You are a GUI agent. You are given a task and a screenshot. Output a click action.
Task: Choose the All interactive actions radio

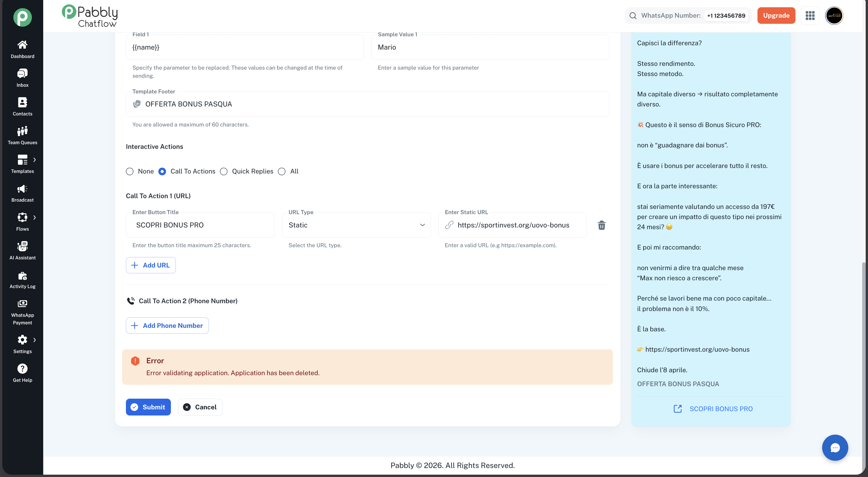(282, 171)
